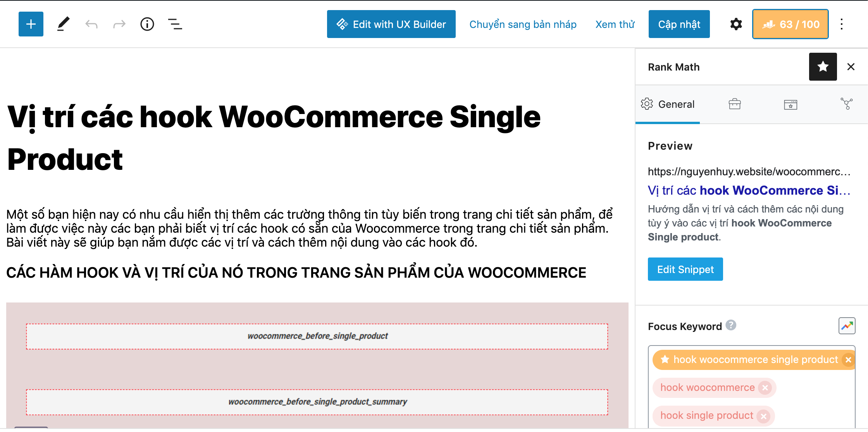Open Rank Math Schema tab icon
This screenshot has width=868, height=432.
[x=790, y=104]
